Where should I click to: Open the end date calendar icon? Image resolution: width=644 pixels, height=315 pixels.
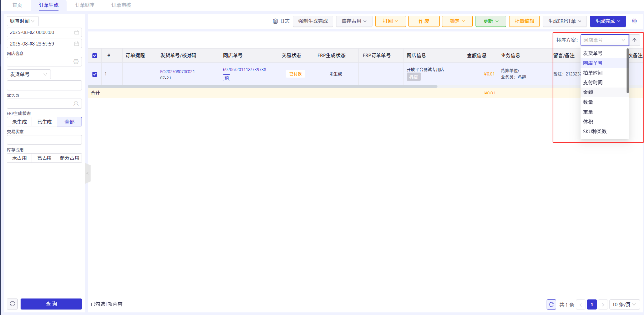(x=76, y=44)
